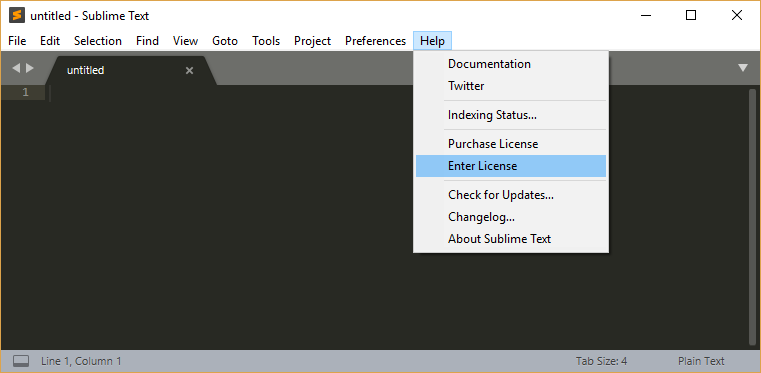Select Purchase License menu item
Screen dimensions: 761x373
click(511, 144)
